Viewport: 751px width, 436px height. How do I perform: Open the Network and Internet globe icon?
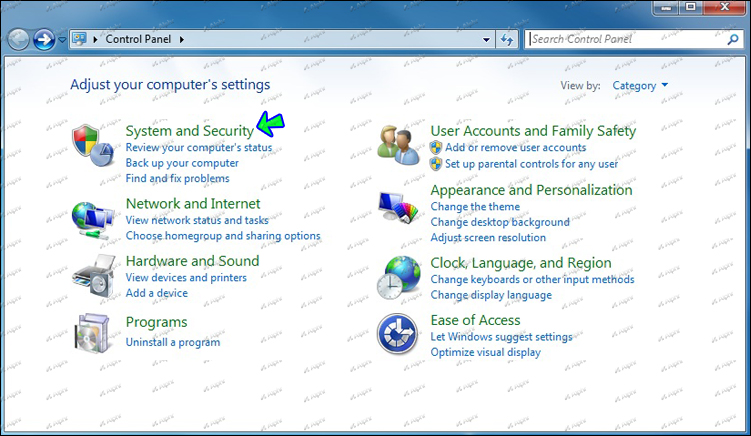pyautogui.click(x=93, y=220)
